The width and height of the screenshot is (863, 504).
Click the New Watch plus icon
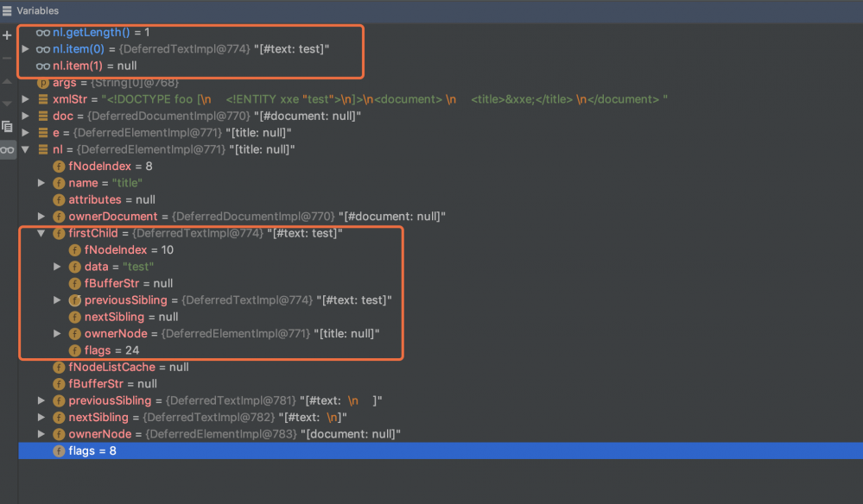coord(7,35)
